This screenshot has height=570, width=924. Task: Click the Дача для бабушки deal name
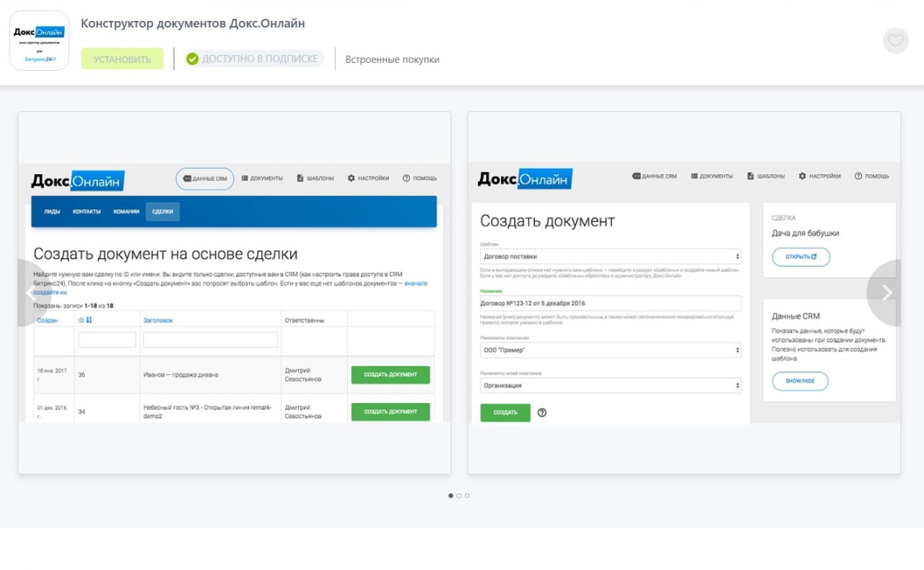tap(806, 233)
